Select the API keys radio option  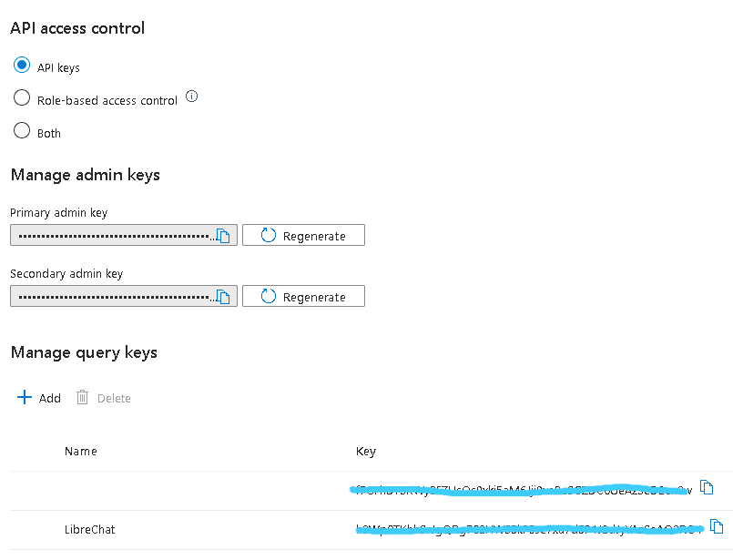pyautogui.click(x=22, y=66)
